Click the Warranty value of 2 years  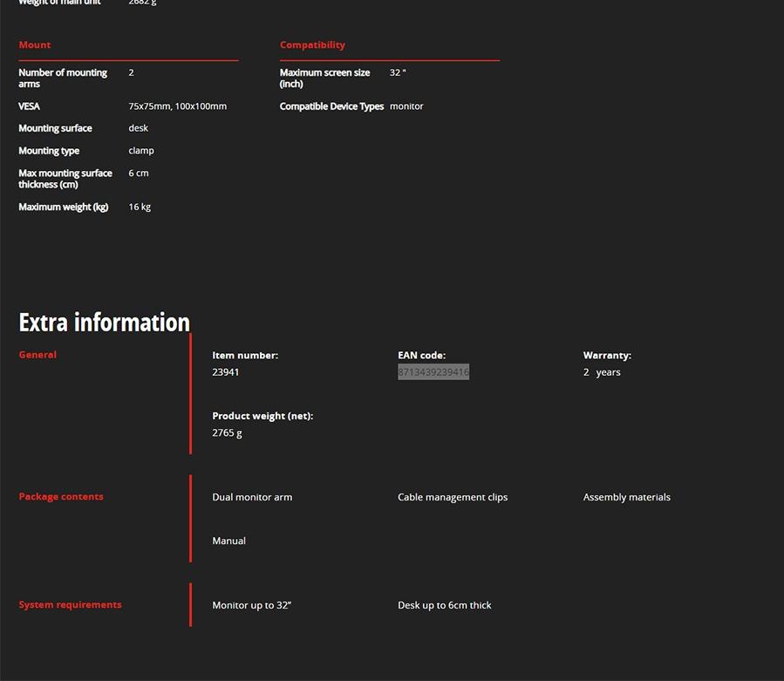pos(602,372)
